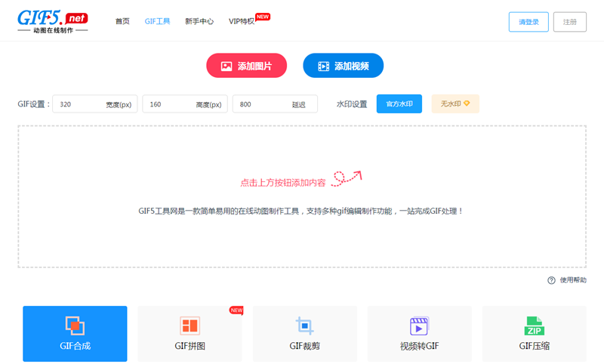Go to 新手中心 page
604x364 pixels.
pyautogui.click(x=199, y=21)
